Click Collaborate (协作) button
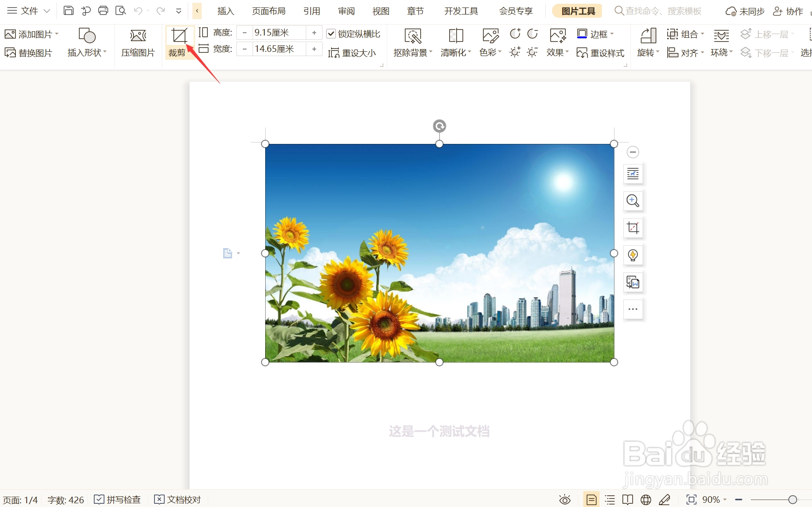The image size is (812, 507). point(788,11)
